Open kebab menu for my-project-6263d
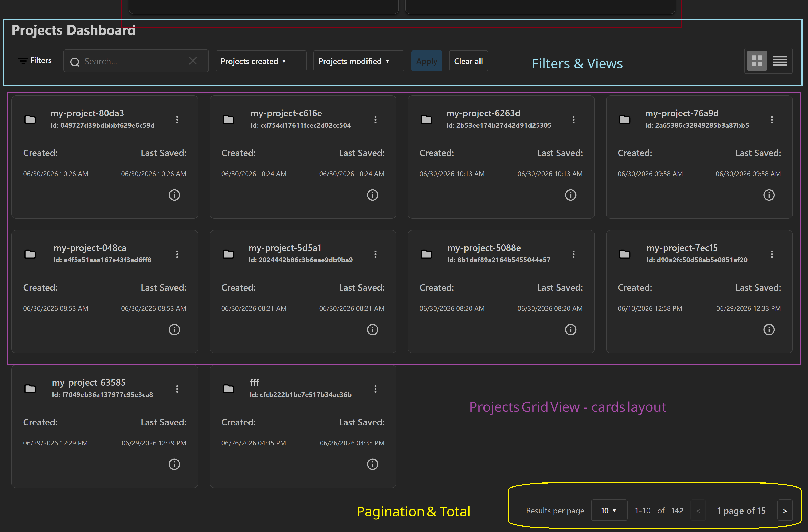The height and width of the screenshot is (532, 808). (573, 119)
